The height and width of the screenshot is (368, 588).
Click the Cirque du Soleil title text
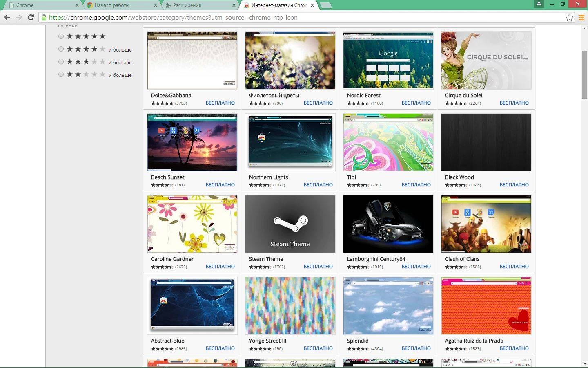[x=464, y=95]
